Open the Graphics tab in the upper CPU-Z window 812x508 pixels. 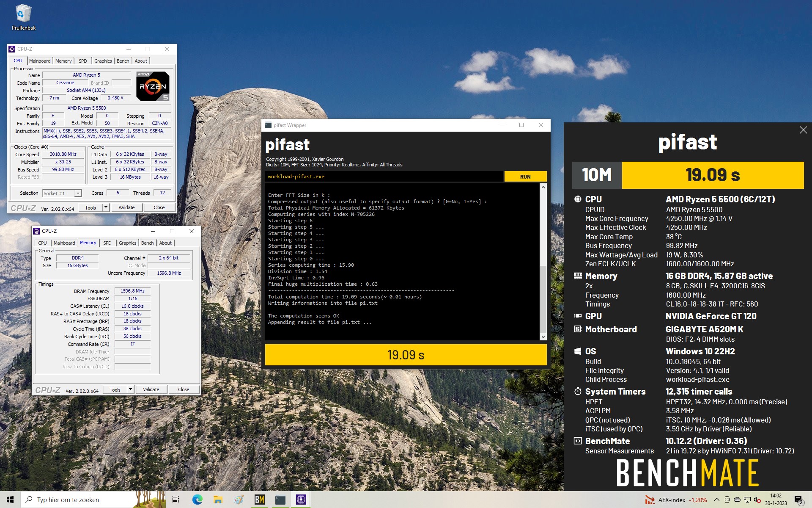(x=103, y=61)
